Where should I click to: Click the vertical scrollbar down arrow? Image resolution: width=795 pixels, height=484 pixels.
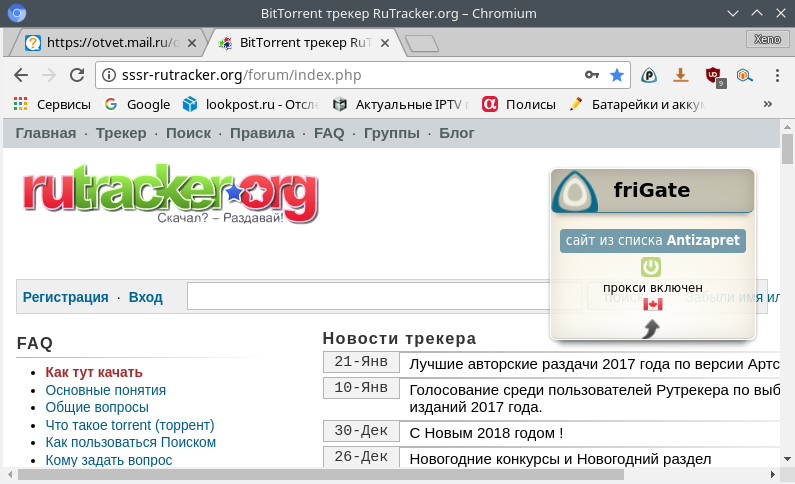787,459
